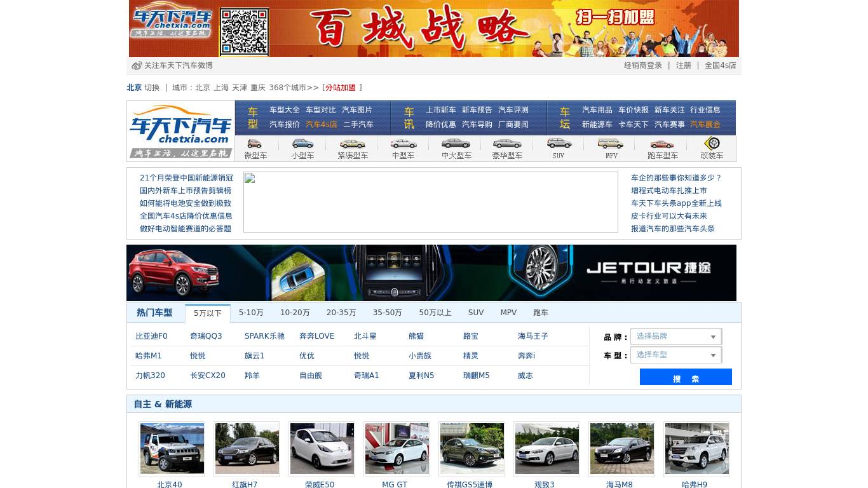Open the 中型车 car category icon

coord(403,144)
